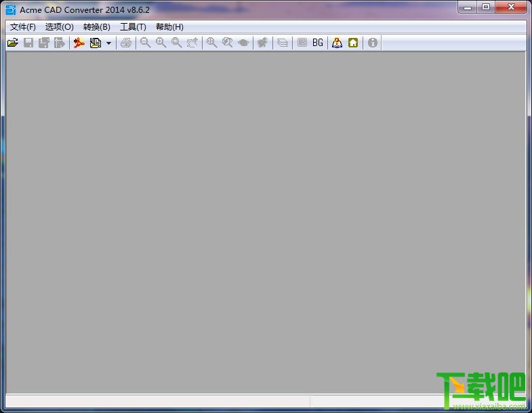Open a file with the folder icon
Viewport: 532px width, 413px height.
(13, 43)
